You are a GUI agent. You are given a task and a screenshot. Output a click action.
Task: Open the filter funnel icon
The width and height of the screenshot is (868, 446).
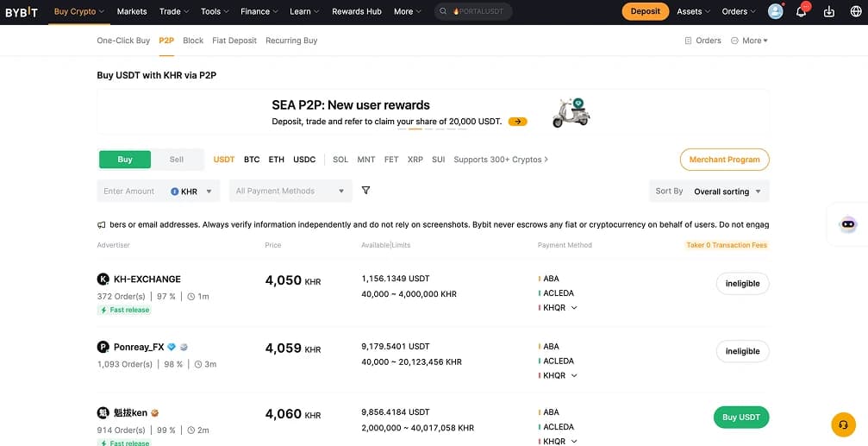click(x=366, y=191)
